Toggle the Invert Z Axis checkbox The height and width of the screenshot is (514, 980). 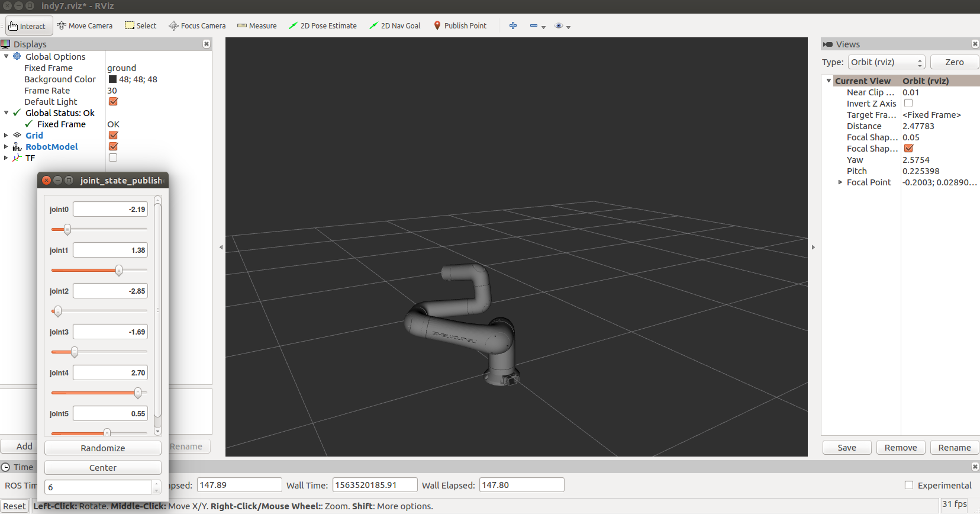tap(908, 103)
